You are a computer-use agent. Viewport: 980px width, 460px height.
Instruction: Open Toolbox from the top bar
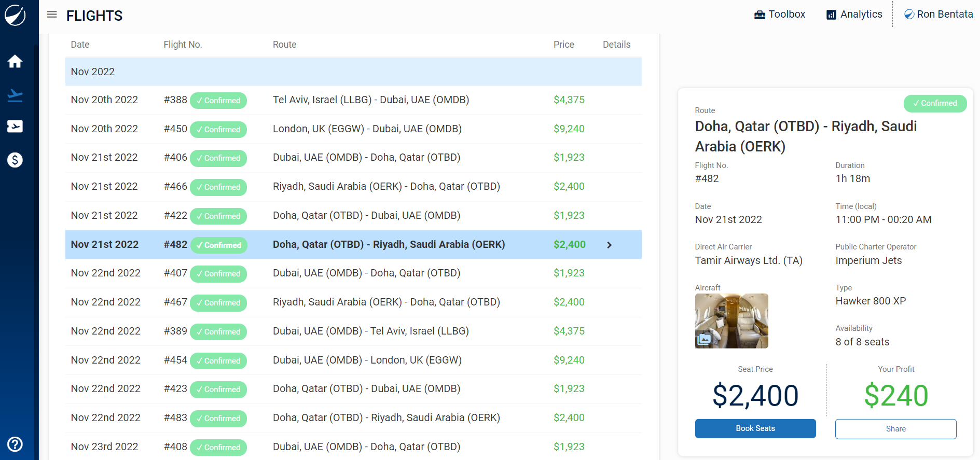(780, 15)
